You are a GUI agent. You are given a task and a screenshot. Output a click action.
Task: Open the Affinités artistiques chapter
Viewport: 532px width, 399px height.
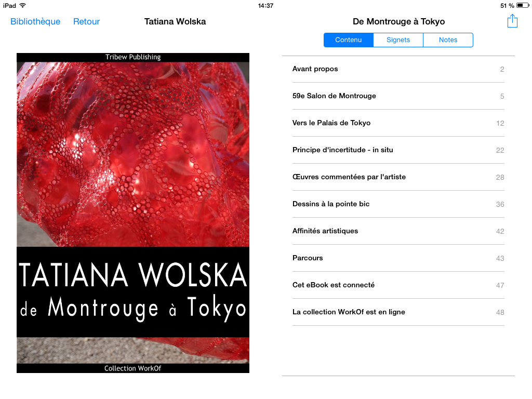pyautogui.click(x=398, y=231)
